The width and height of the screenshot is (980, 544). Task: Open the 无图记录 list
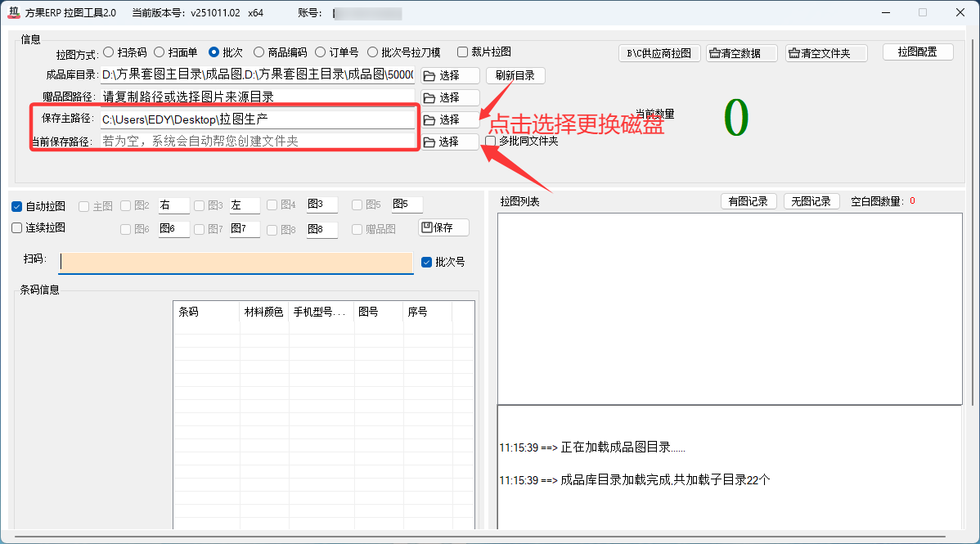(x=811, y=201)
